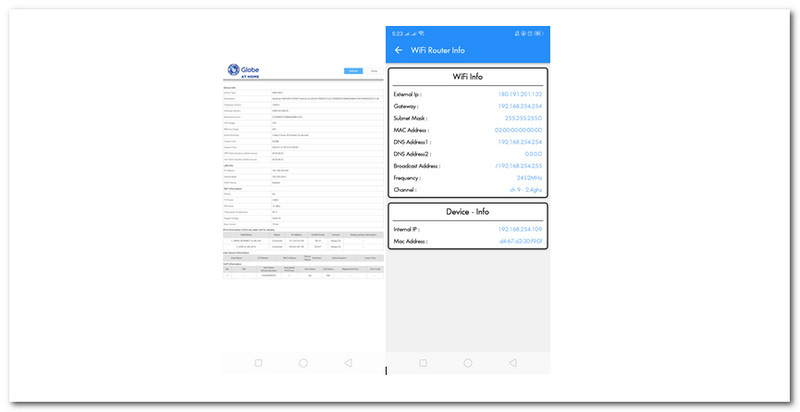Tap the left phone's triangle back button
This screenshot has height=412, width=800.
pyautogui.click(x=348, y=363)
